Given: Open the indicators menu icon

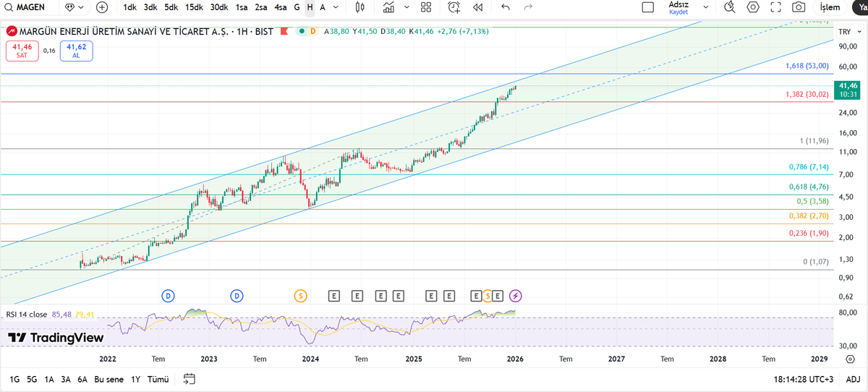Looking at the screenshot, I should tap(389, 7).
